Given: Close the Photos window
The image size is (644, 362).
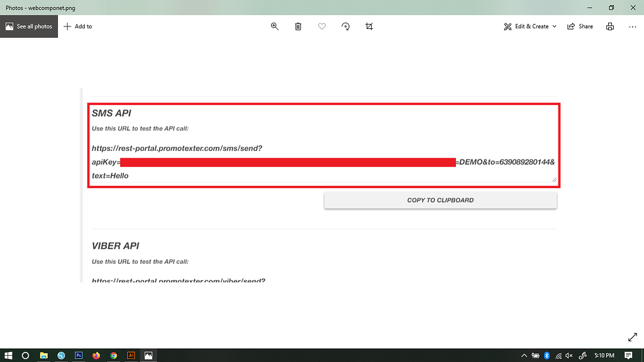Looking at the screenshot, I should [x=633, y=8].
